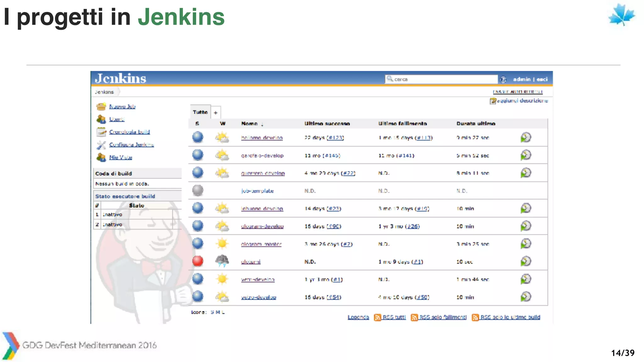Click the aggiungi descrizione link

coord(522,101)
